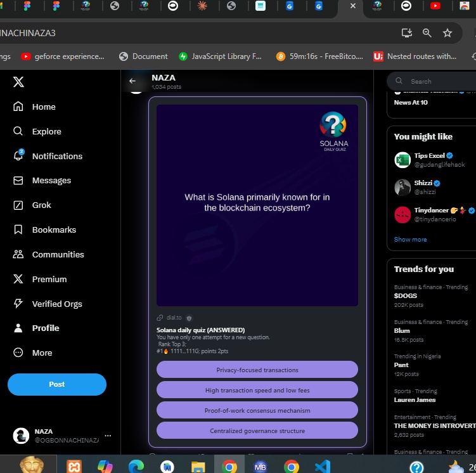This screenshot has height=473, width=476.
Task: Switch to the orange starburst tab
Action: (x=202, y=6)
